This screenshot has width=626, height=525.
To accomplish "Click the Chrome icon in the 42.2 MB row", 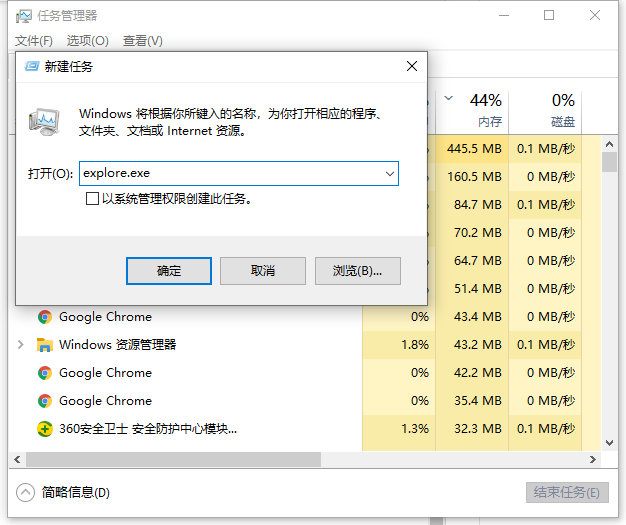I will (x=44, y=373).
